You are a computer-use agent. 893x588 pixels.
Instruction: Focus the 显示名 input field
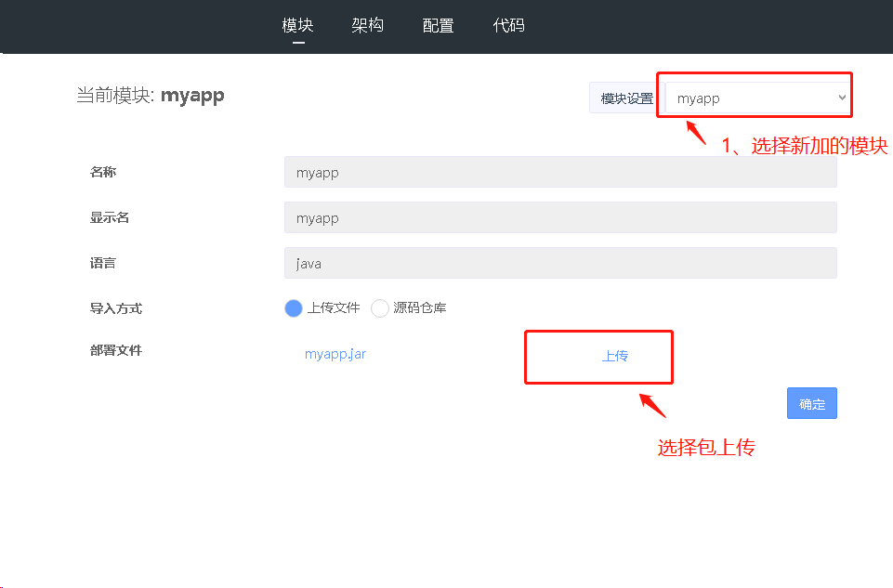559,218
